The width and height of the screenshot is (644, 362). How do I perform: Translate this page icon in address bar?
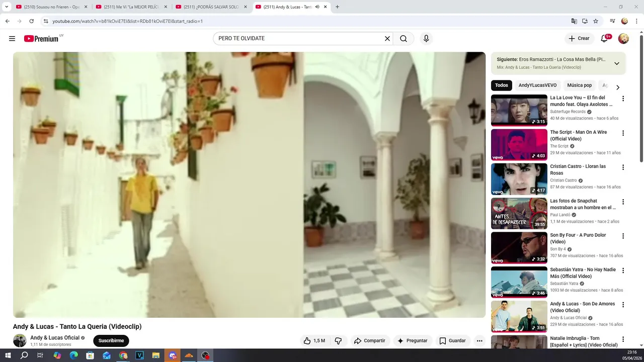pyautogui.click(x=574, y=21)
